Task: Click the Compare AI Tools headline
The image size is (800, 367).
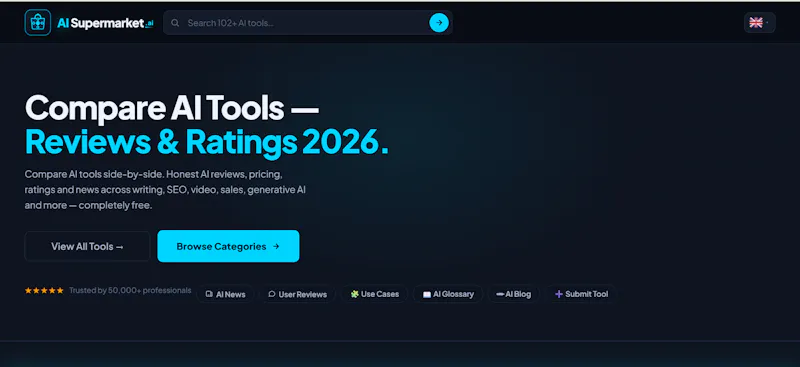Action: [172, 109]
